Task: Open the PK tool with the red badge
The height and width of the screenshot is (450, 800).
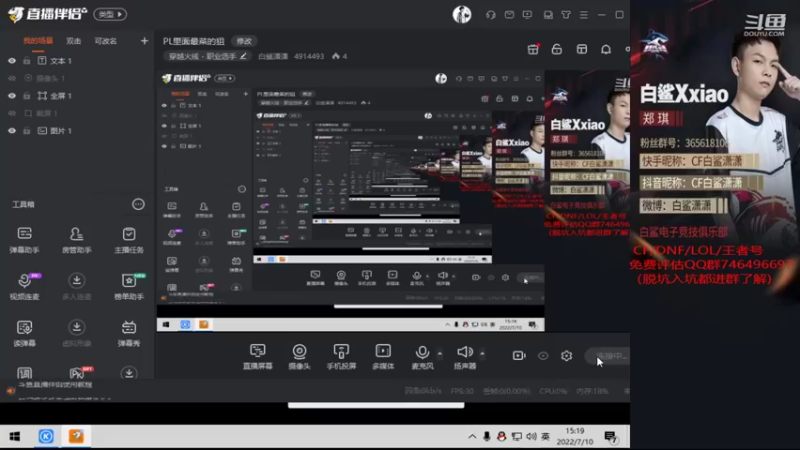Action: (x=78, y=372)
